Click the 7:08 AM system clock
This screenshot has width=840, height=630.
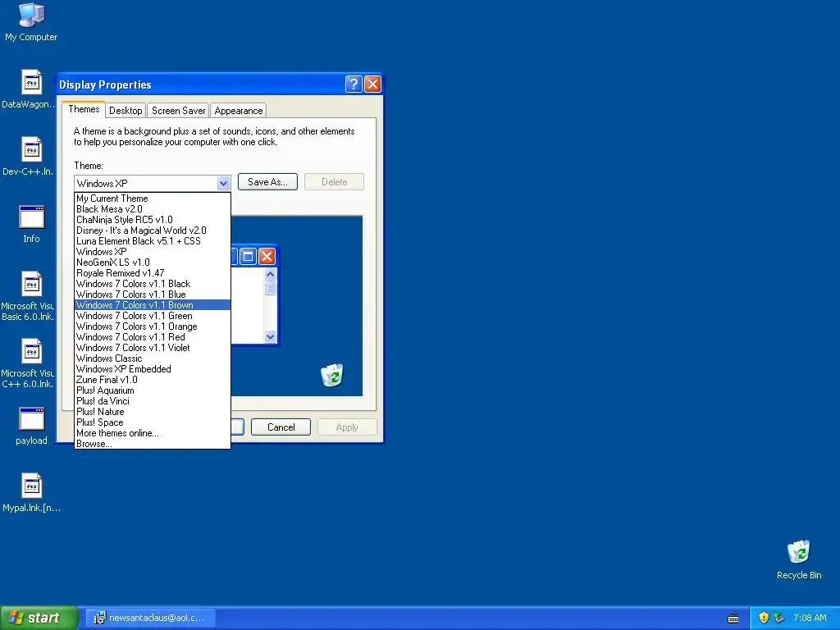[x=810, y=618]
